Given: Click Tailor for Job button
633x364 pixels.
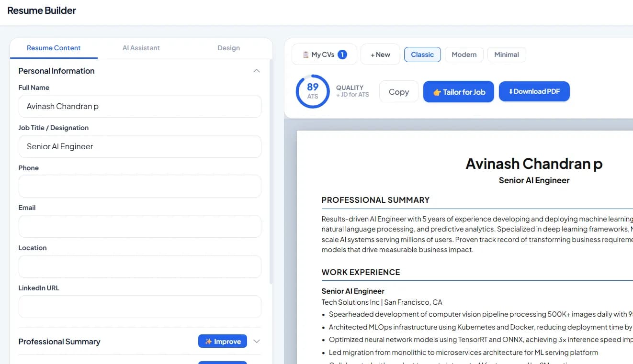Looking at the screenshot, I should tap(458, 91).
